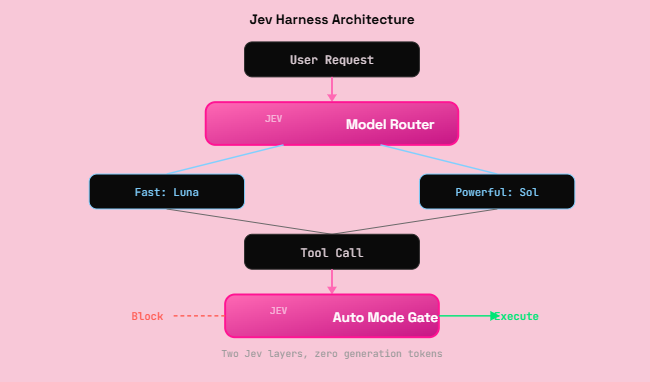Click the green Execute label

pos(517,316)
